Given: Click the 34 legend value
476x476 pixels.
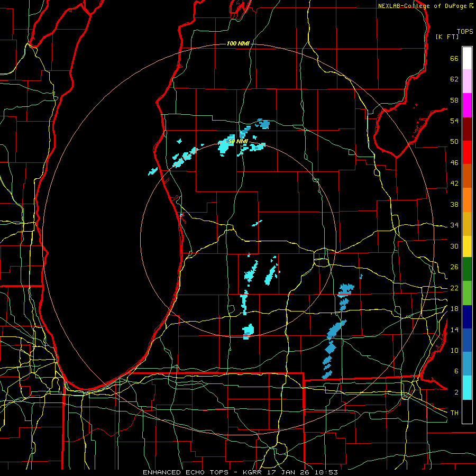Looking at the screenshot, I should point(454,225).
